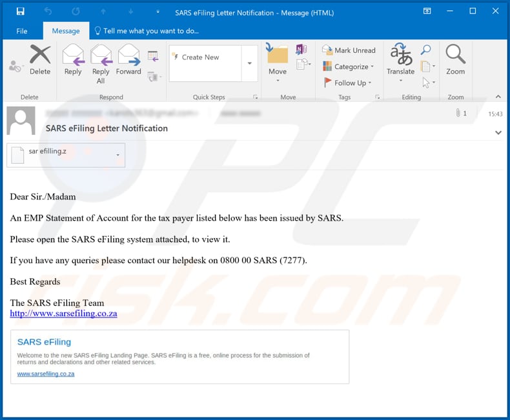Open Quick Steps dialog launcher
510x420 pixels.
(256, 97)
